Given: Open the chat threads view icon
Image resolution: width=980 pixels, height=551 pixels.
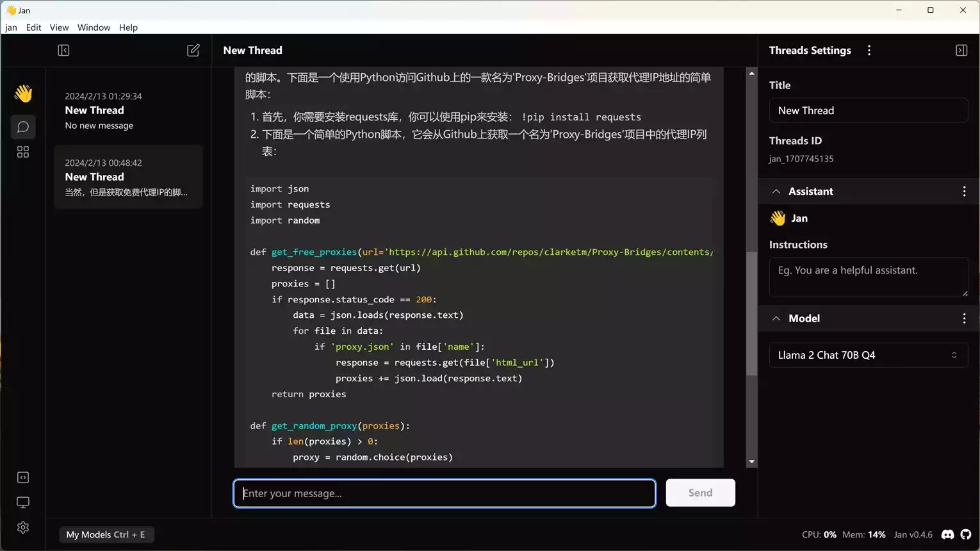Looking at the screenshot, I should point(23,127).
